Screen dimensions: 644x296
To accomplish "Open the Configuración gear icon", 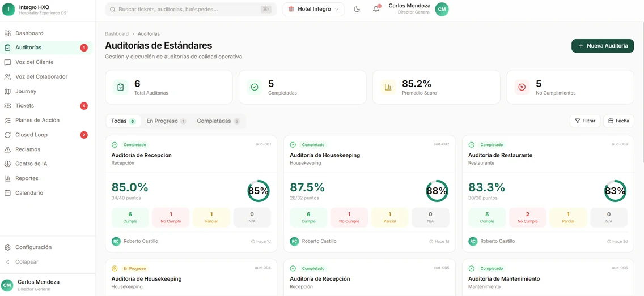I will [x=7, y=247].
